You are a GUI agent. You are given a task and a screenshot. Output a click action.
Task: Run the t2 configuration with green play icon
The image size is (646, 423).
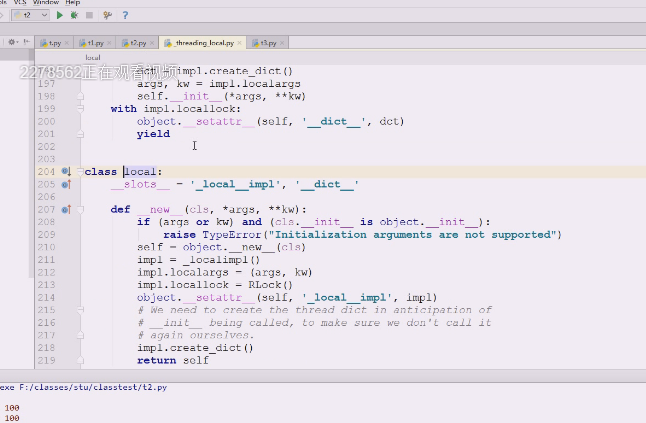[x=59, y=15]
